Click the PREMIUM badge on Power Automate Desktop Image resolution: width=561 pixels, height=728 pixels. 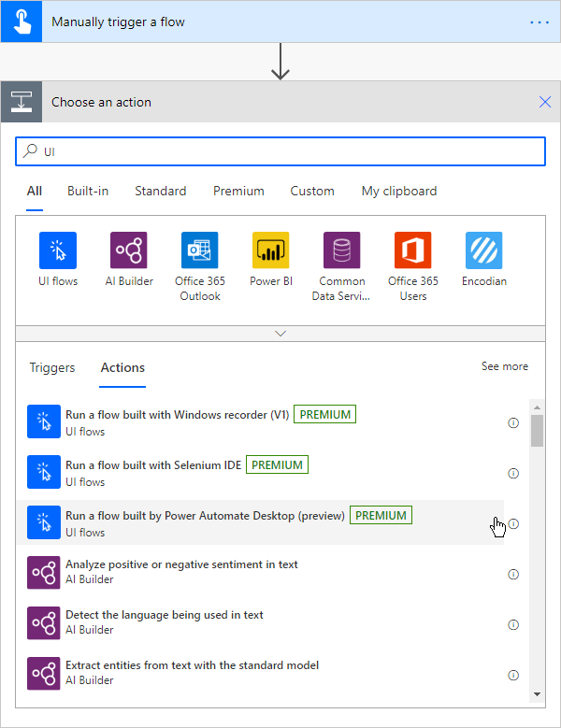click(x=381, y=515)
